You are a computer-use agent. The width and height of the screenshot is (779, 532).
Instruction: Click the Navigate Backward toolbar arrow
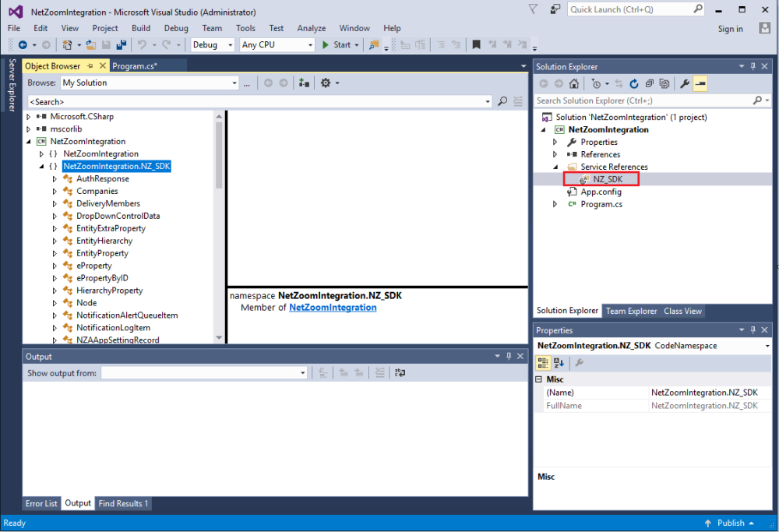pyautogui.click(x=23, y=44)
